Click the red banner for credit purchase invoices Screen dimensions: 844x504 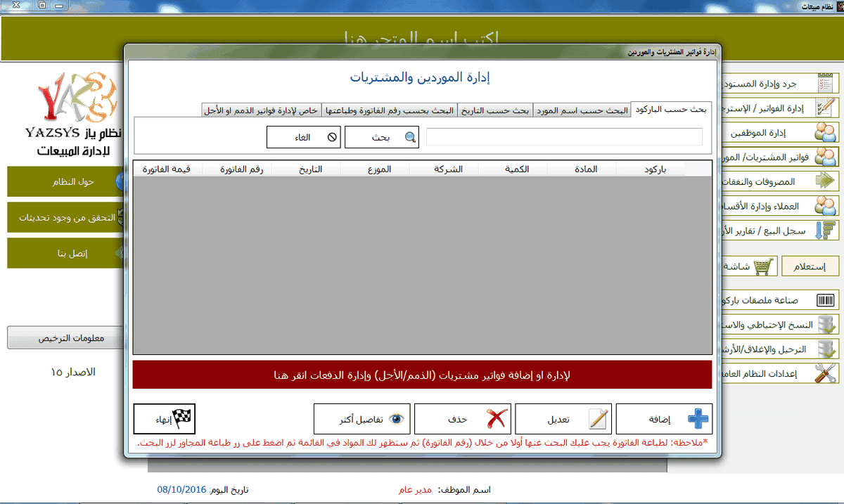[x=422, y=375]
